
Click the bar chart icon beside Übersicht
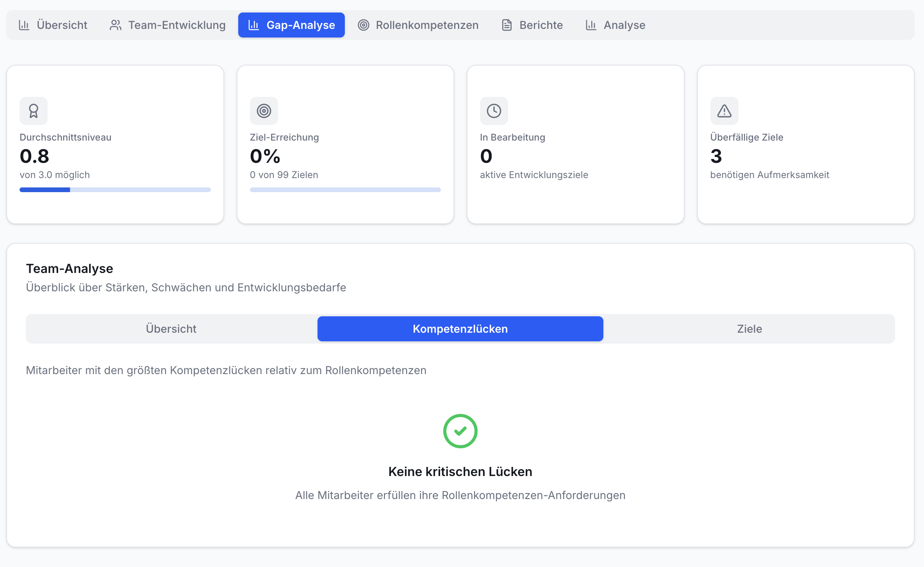[24, 25]
